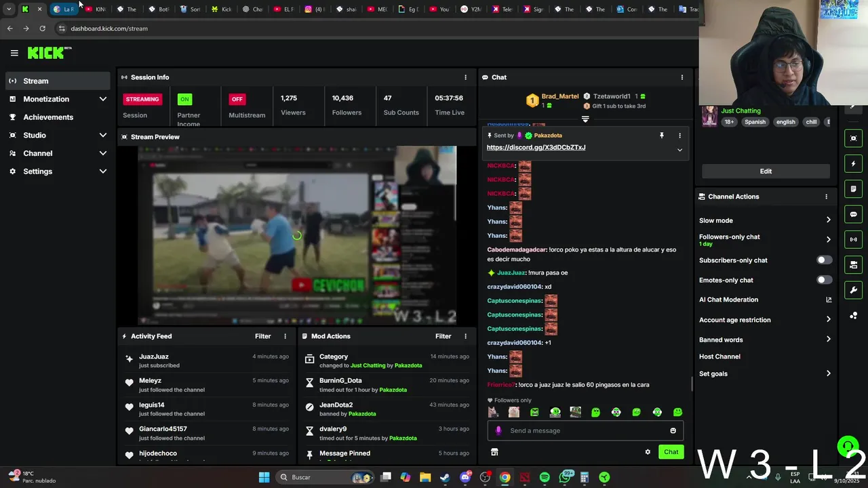Expand Followers-only chat options
This screenshot has height=488, width=868.
pos(828,239)
